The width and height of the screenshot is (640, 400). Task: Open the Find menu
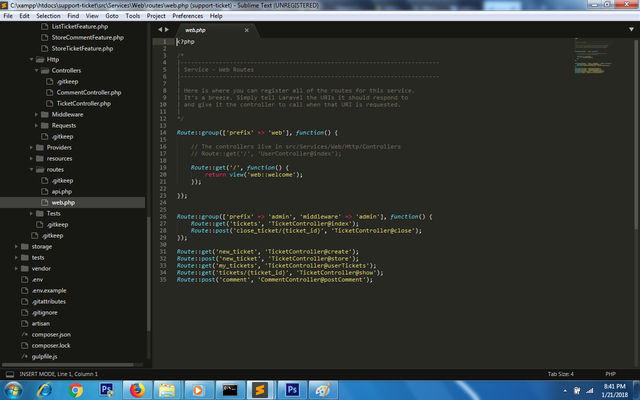(73, 16)
